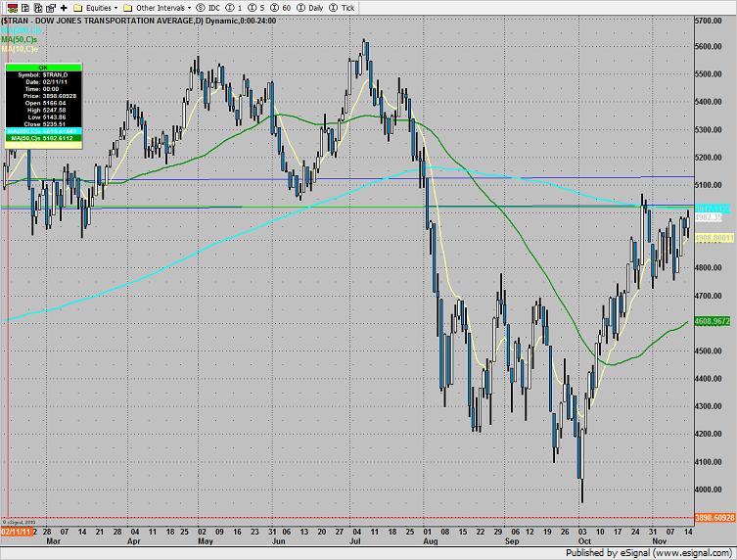Image resolution: width=737 pixels, height=560 pixels.
Task: Switch to the 60-minute interval
Action: pos(281,8)
